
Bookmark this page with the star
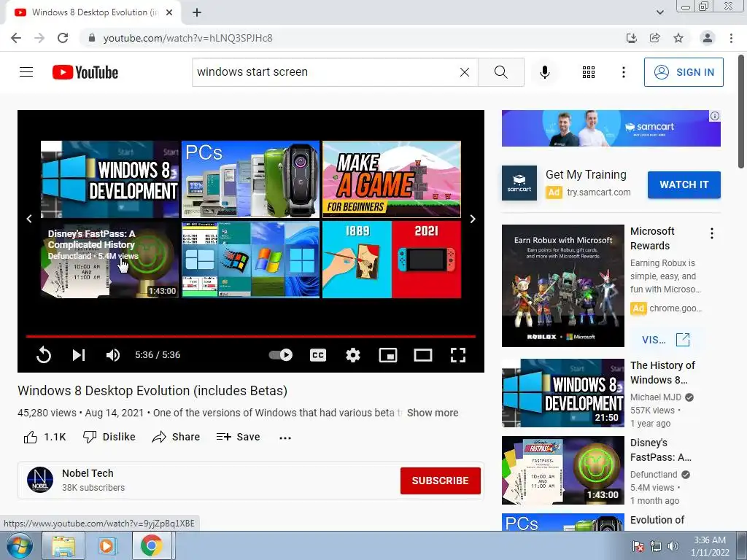point(678,38)
